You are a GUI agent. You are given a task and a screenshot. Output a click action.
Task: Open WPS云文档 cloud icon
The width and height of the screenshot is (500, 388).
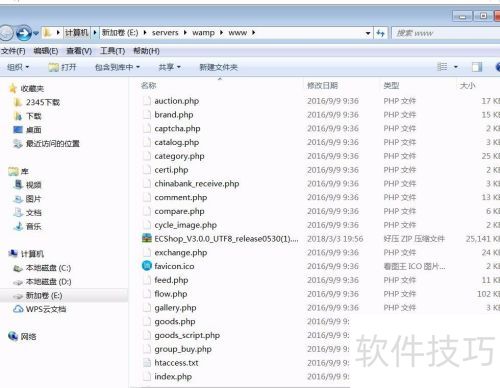18,309
